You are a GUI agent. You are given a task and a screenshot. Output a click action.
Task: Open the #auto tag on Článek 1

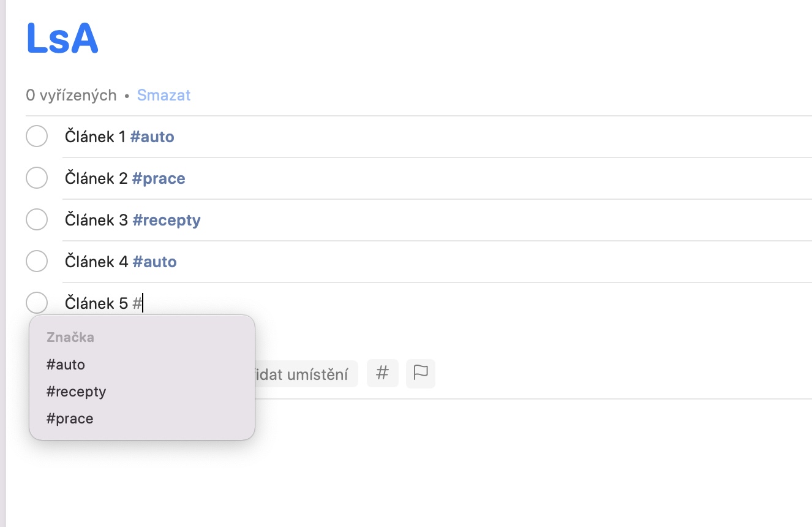(x=152, y=137)
